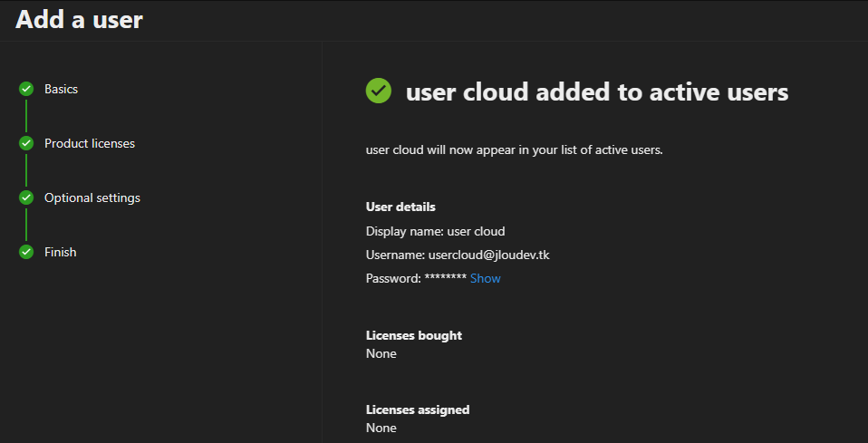Click the Finish step green check icon
Screen dimensions: 868x443
[x=26, y=252]
